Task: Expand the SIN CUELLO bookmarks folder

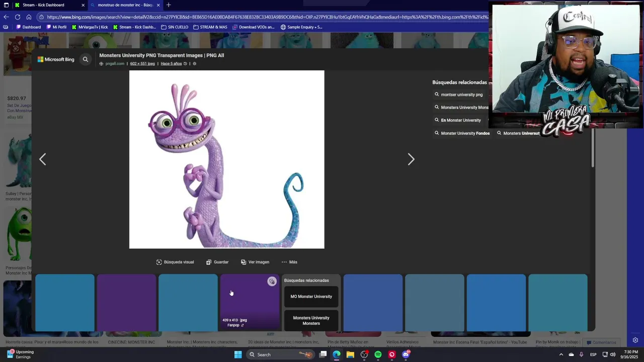Action: point(175,27)
